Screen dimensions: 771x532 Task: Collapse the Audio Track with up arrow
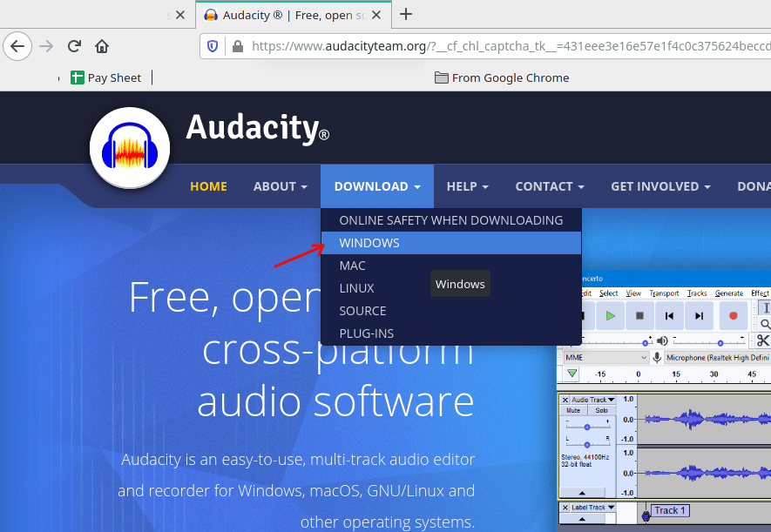pyautogui.click(x=582, y=493)
